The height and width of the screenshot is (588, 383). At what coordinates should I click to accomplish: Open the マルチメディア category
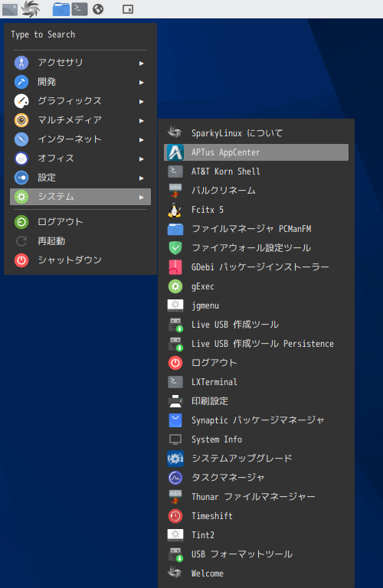80,120
